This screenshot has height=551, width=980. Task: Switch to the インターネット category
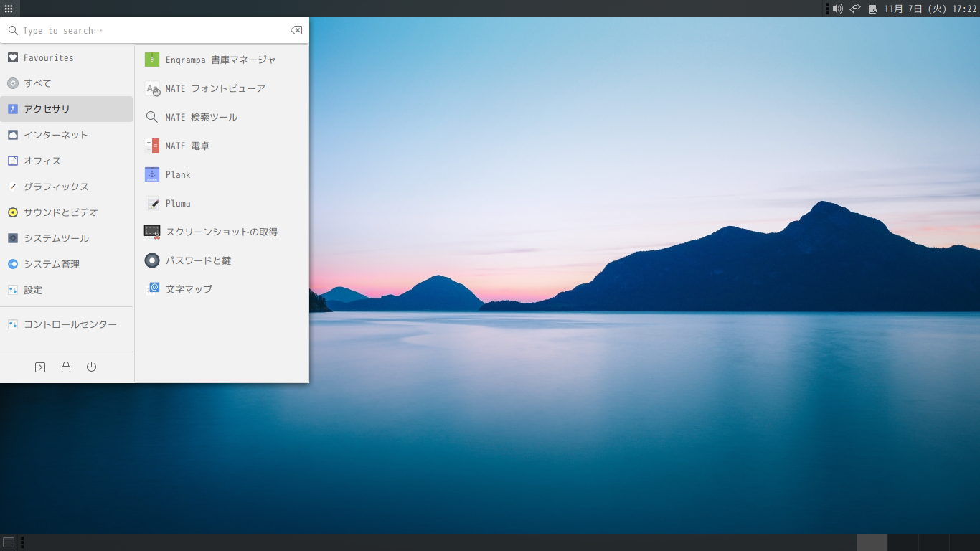click(x=55, y=134)
